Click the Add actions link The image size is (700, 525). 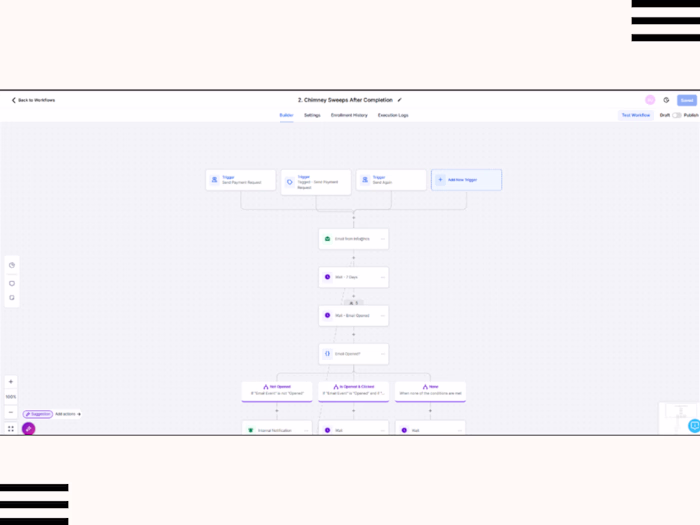point(68,414)
